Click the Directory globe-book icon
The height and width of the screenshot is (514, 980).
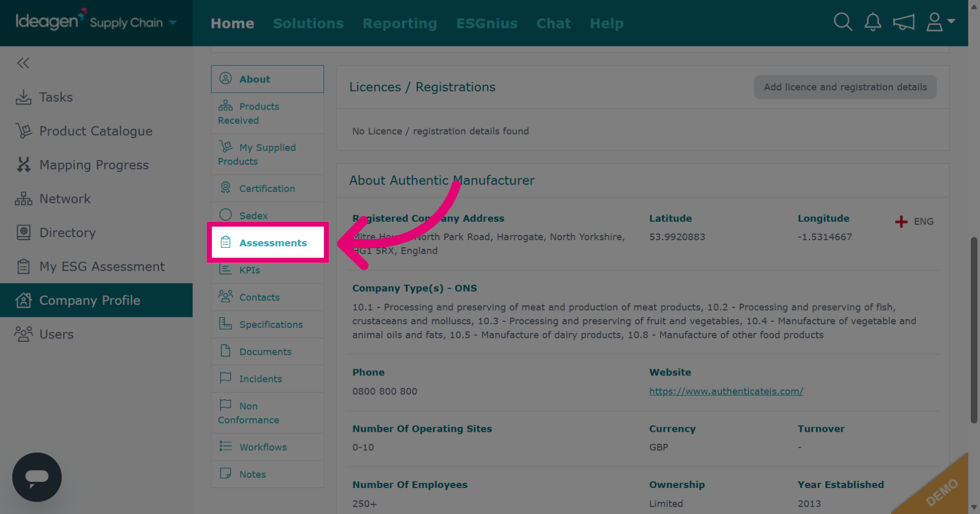23,233
